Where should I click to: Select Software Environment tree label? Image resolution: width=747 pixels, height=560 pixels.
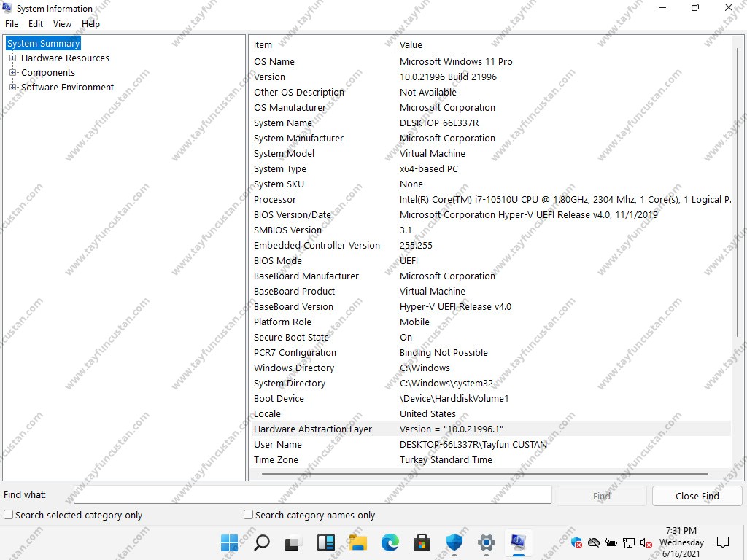pos(67,87)
